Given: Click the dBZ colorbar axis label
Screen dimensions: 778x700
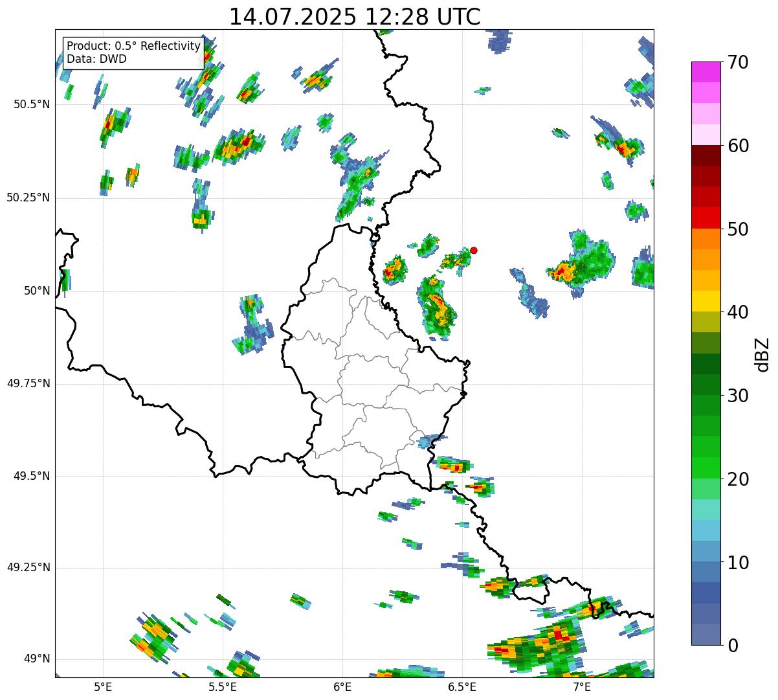Looking at the screenshot, I should click(763, 354).
